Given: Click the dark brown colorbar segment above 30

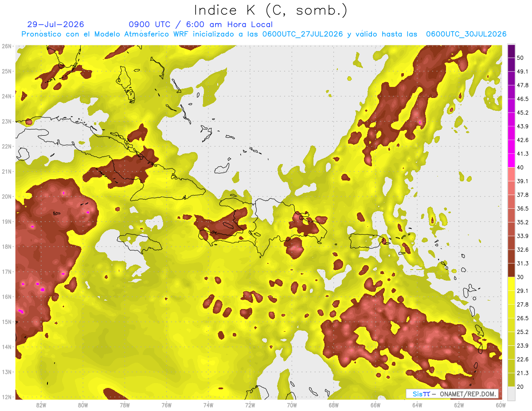Looking at the screenshot, I should click(x=511, y=270).
